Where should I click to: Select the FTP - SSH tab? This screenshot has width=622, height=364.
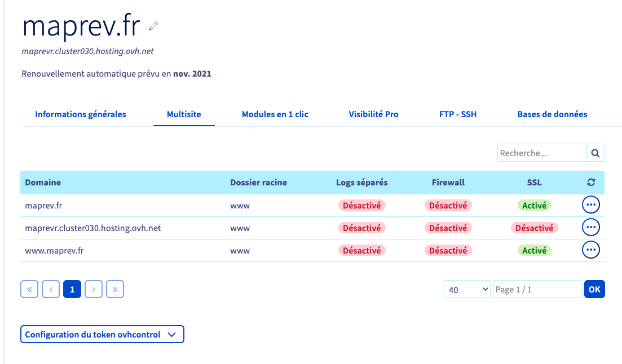tap(457, 114)
